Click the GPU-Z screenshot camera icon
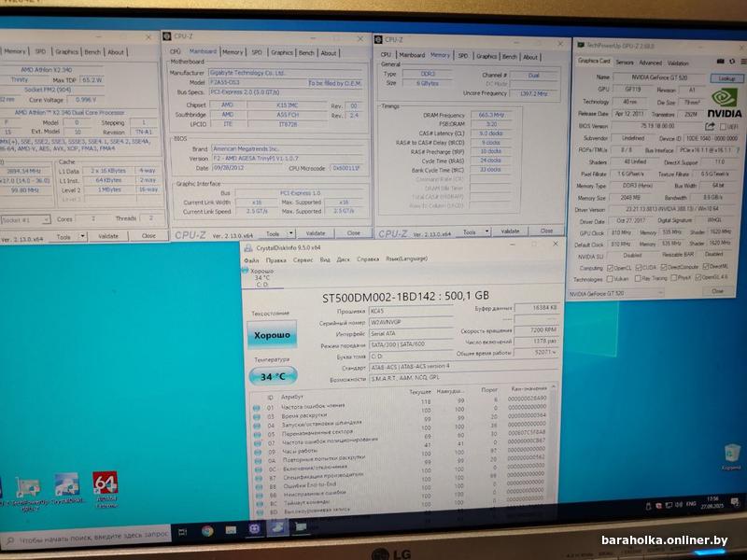The width and height of the screenshot is (747, 560). tap(720, 61)
